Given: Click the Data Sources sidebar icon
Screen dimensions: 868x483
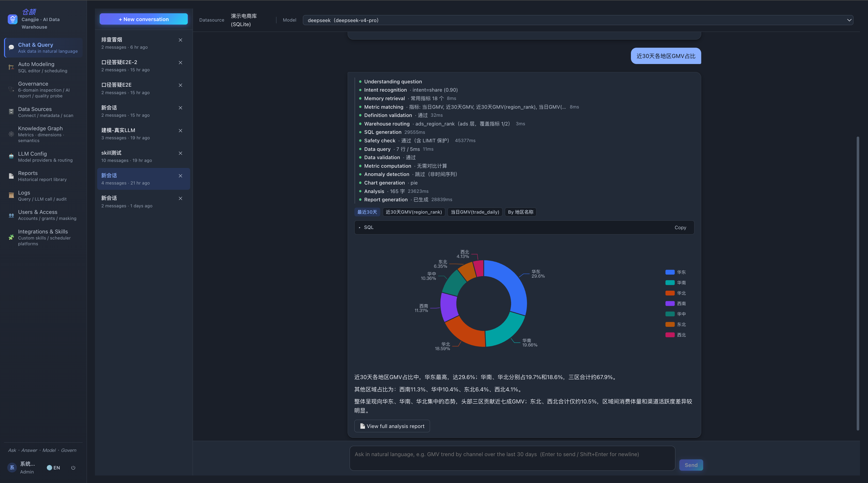Looking at the screenshot, I should click(x=11, y=112).
